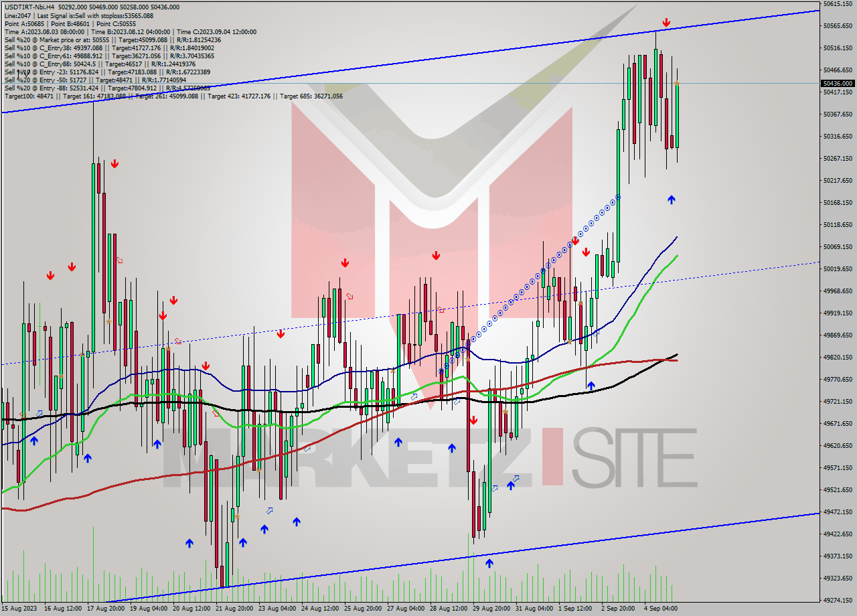
Task: Click the 49373.150 price axis label
Action: pyautogui.click(x=838, y=556)
